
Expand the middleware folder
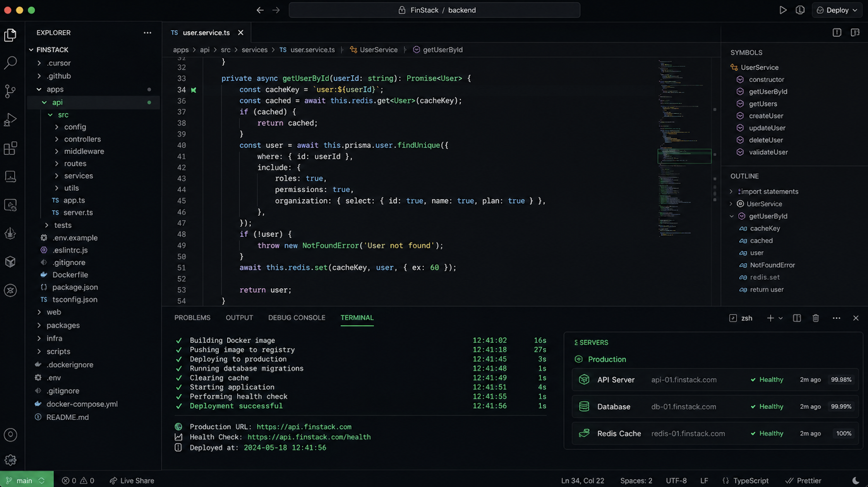pyautogui.click(x=57, y=151)
